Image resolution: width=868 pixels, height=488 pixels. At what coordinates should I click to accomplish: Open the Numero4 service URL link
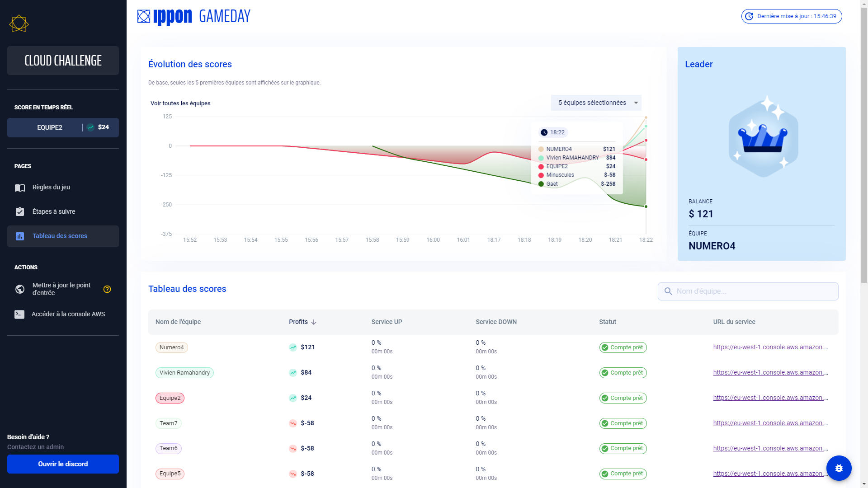click(771, 347)
